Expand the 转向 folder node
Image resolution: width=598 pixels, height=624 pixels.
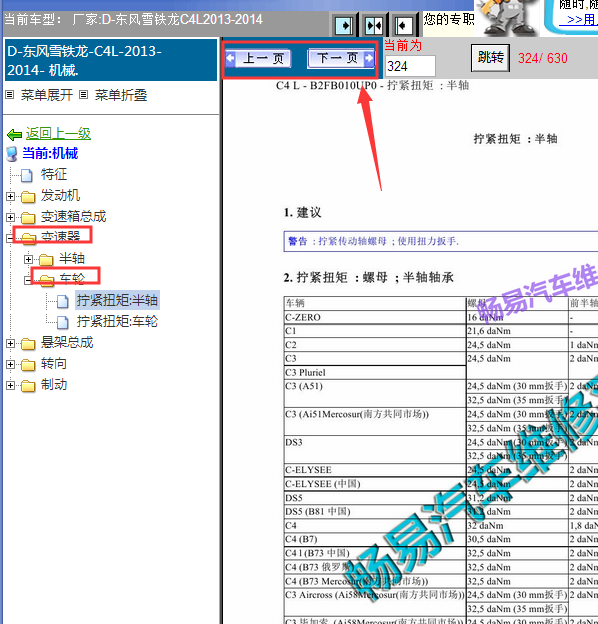pyautogui.click(x=10, y=365)
